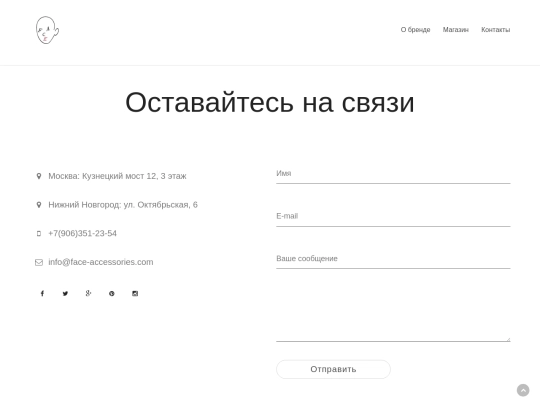Go to the Магазин page

pos(456,30)
